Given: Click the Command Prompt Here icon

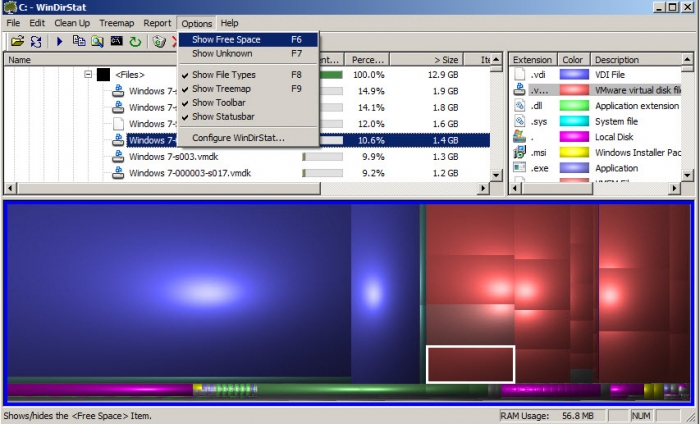Looking at the screenshot, I should [x=117, y=41].
